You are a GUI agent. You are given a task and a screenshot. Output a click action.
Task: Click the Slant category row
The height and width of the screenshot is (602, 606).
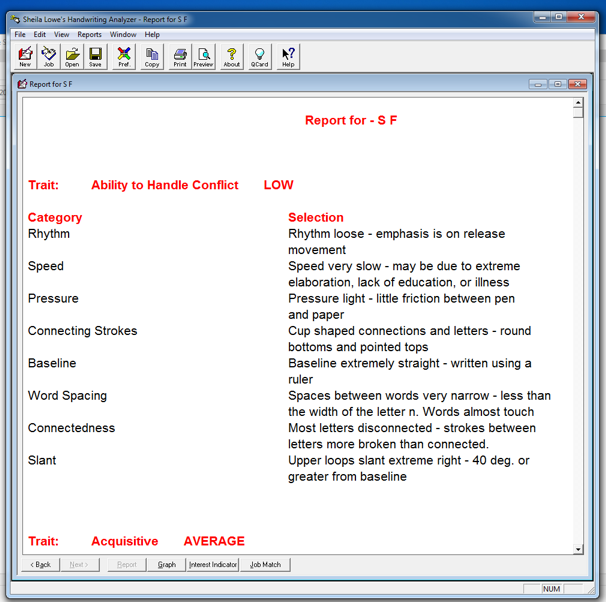42,461
